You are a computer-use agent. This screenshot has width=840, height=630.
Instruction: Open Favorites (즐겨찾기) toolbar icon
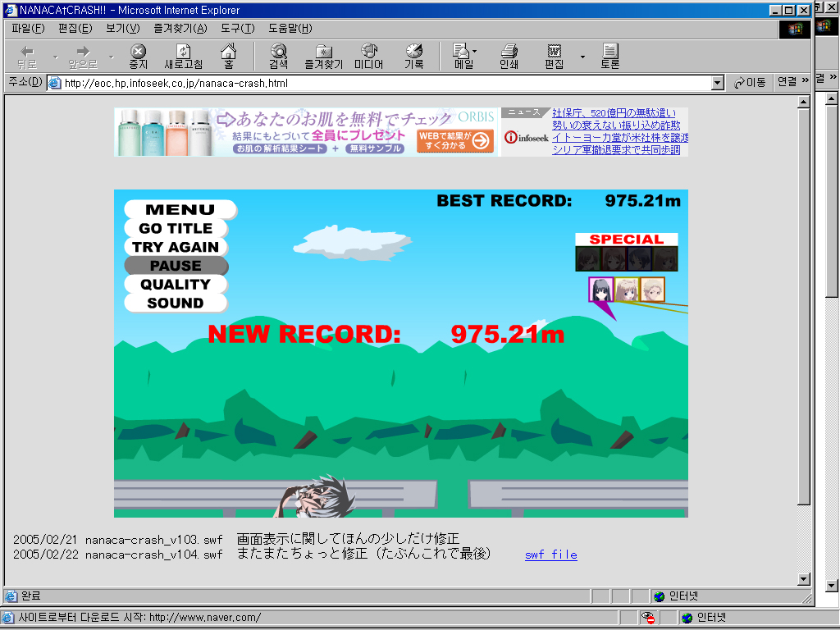tap(323, 56)
